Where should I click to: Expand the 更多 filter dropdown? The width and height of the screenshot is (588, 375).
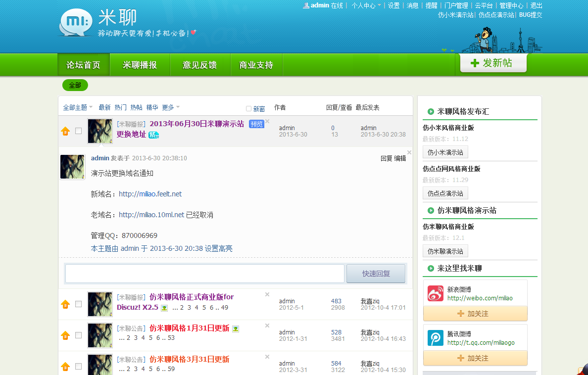click(171, 108)
